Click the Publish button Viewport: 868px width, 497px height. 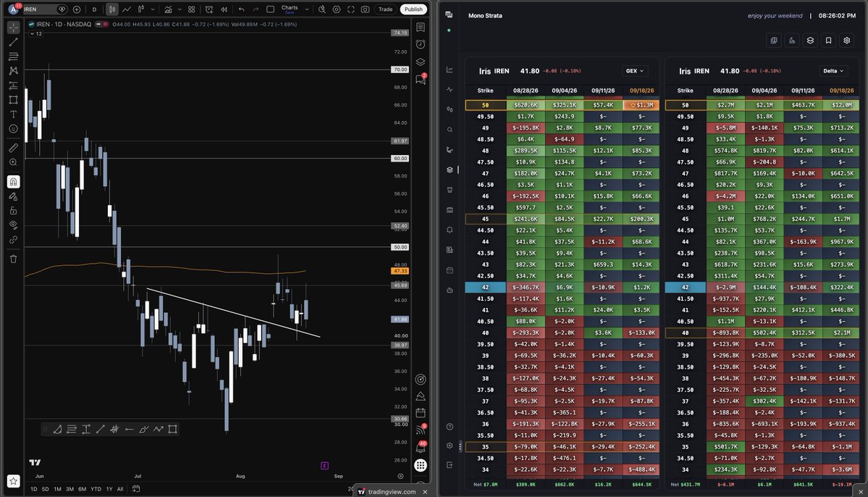pyautogui.click(x=413, y=9)
